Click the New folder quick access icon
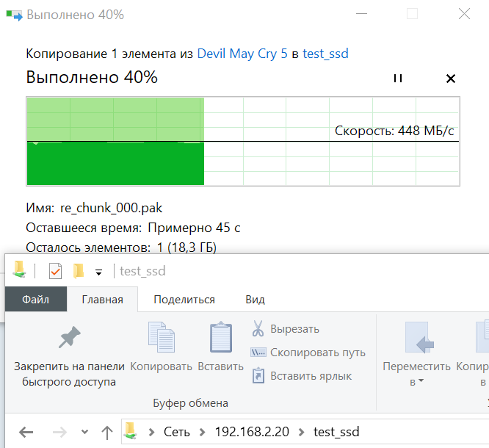Image resolution: width=489 pixels, height=448 pixels. 79,270
